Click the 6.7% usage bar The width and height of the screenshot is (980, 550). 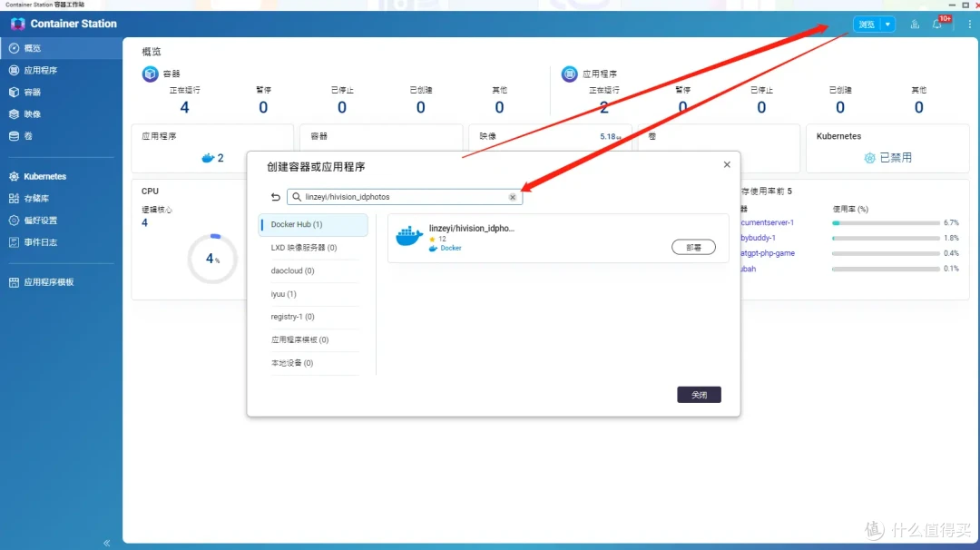pos(886,223)
